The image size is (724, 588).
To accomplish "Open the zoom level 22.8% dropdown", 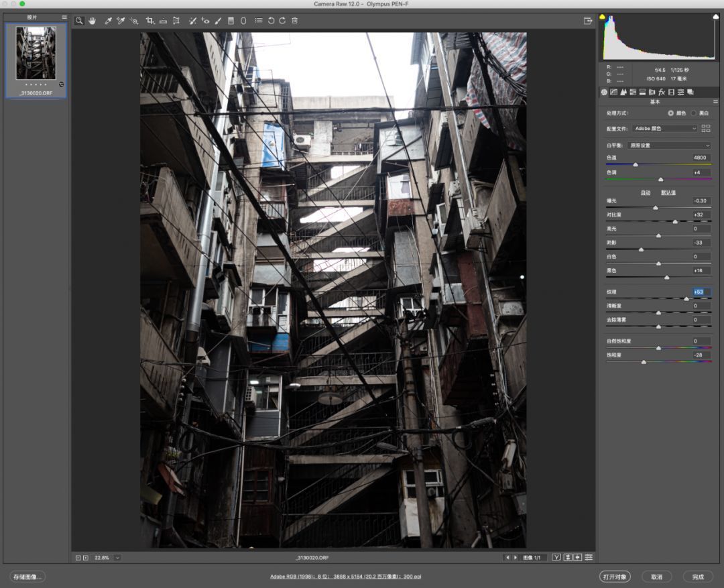I will pos(117,558).
